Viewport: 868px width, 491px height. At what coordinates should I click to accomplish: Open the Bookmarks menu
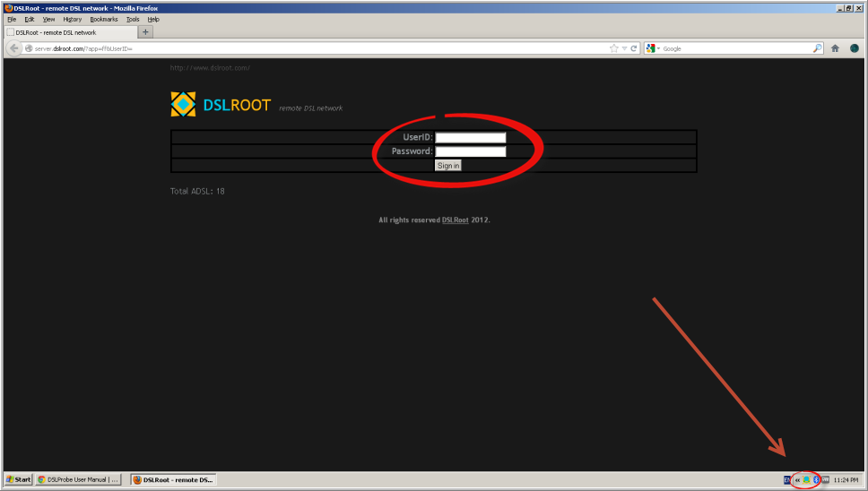click(103, 20)
